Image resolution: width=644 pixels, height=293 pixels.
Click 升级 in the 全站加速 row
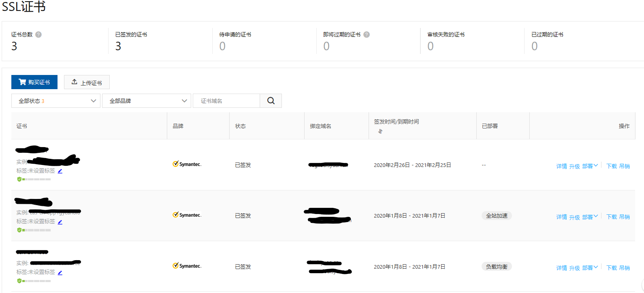(574, 217)
